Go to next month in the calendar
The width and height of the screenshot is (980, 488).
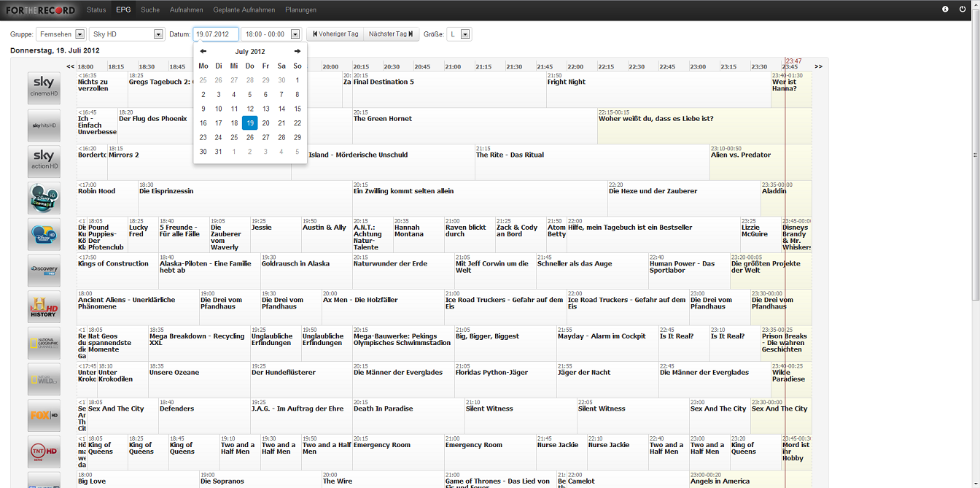297,52
